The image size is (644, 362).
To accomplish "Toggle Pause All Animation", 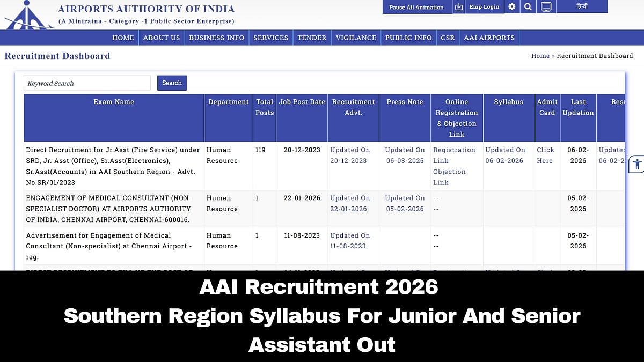I will point(417,7).
